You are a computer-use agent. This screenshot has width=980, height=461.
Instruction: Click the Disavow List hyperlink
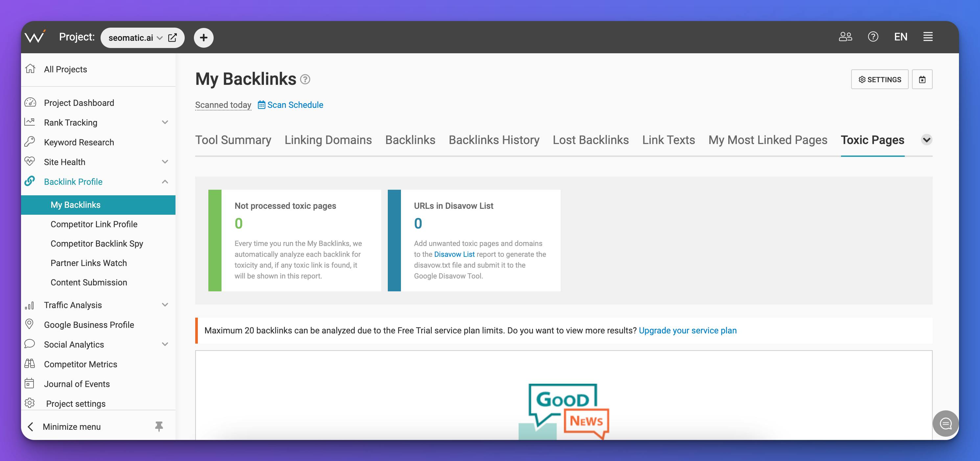pyautogui.click(x=455, y=254)
